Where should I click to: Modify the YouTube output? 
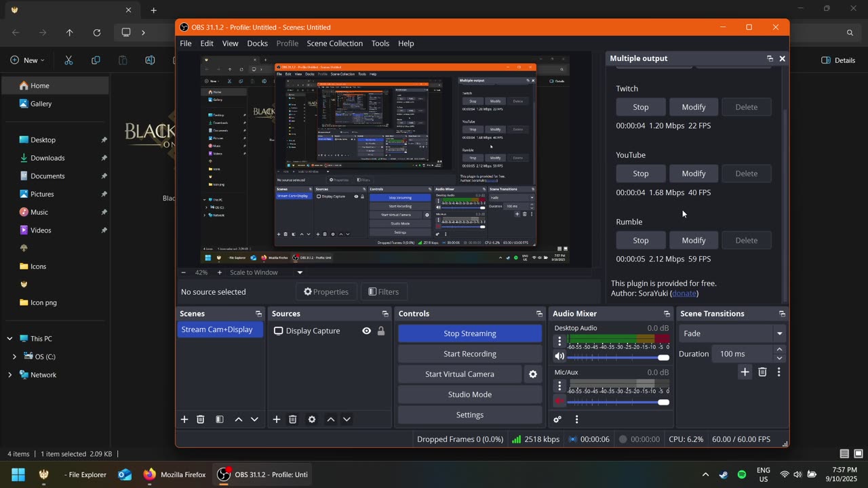tap(694, 174)
